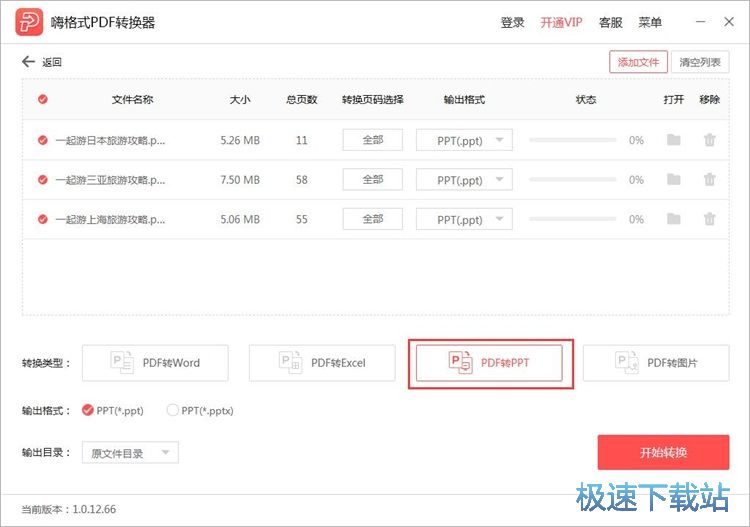This screenshot has width=750, height=527.
Task: Remove 一起游日本旅游攻略 with trash icon
Action: 709,140
